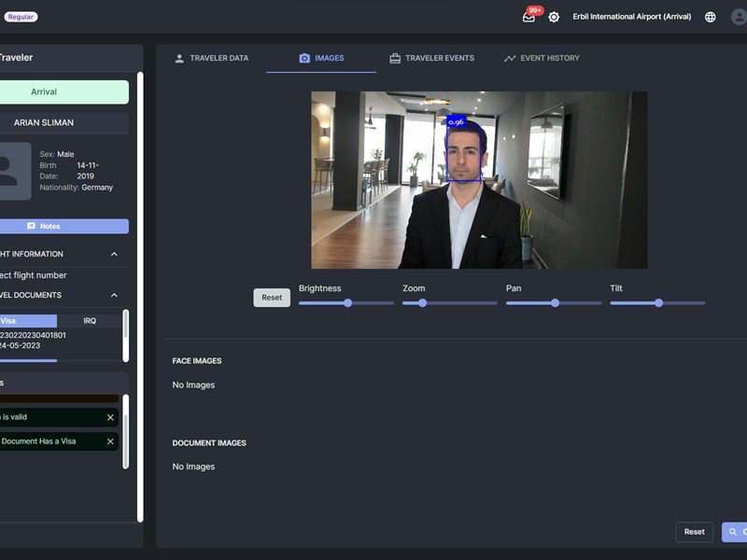Dismiss the 'is valid' alert
The width and height of the screenshot is (747, 560).
coord(110,417)
